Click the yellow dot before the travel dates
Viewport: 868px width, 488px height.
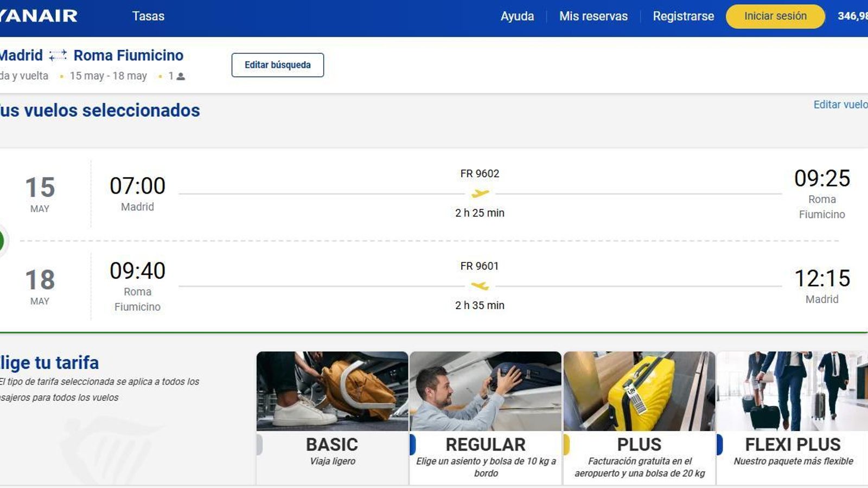click(61, 76)
